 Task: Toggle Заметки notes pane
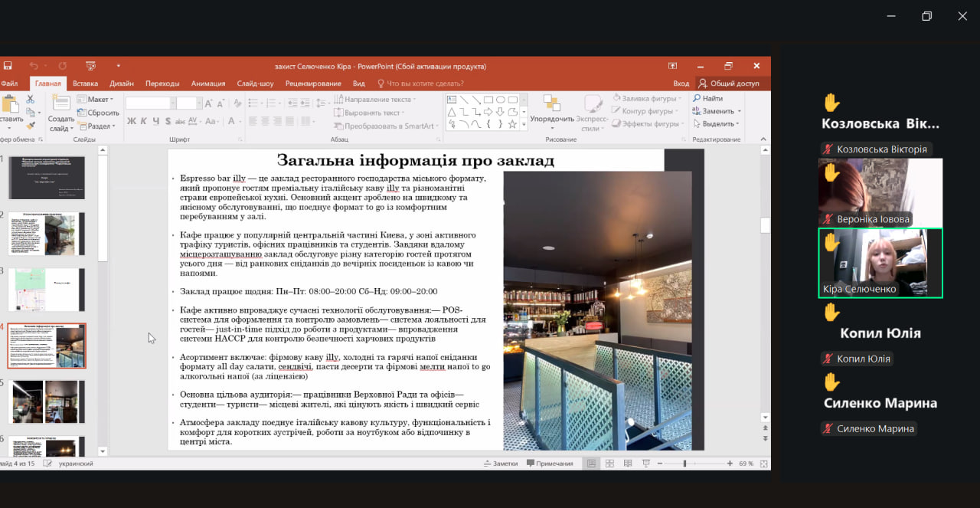tap(500, 464)
